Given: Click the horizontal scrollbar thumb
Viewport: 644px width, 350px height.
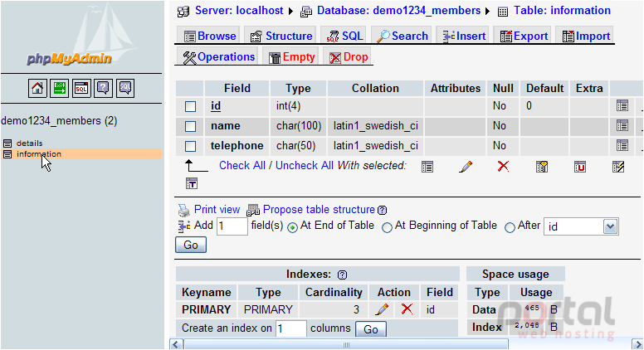Looking at the screenshot, I should click(346, 345).
